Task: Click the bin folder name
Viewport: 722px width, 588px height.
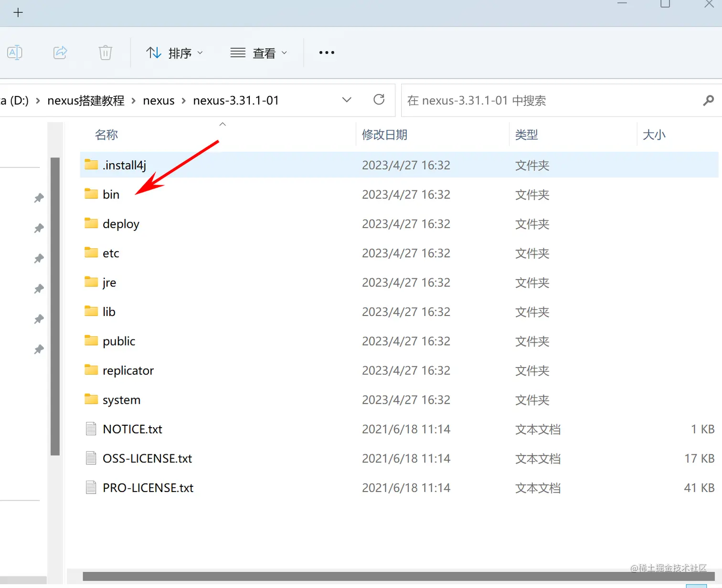Action: (111, 194)
